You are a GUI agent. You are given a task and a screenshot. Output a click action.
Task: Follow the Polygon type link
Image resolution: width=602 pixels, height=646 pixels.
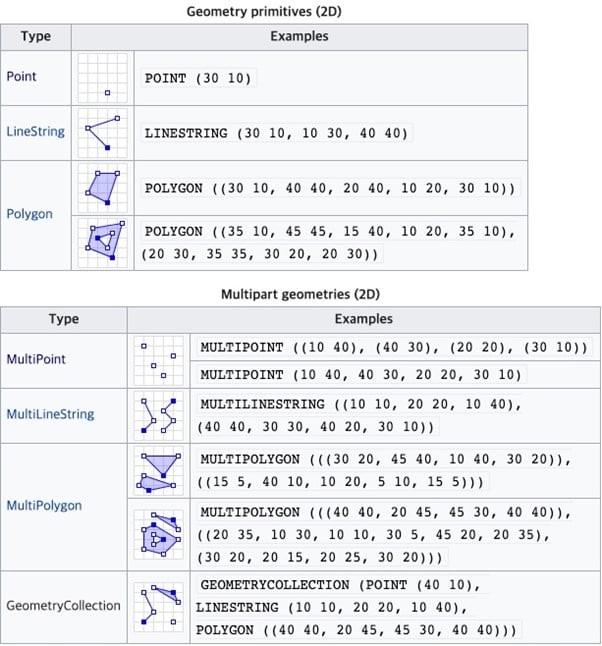click(29, 214)
